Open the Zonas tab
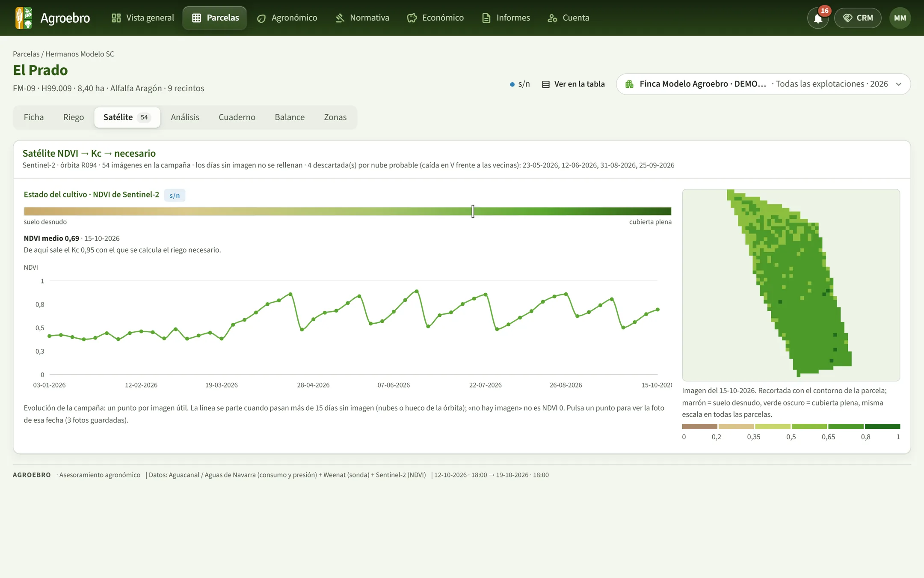 (x=335, y=117)
